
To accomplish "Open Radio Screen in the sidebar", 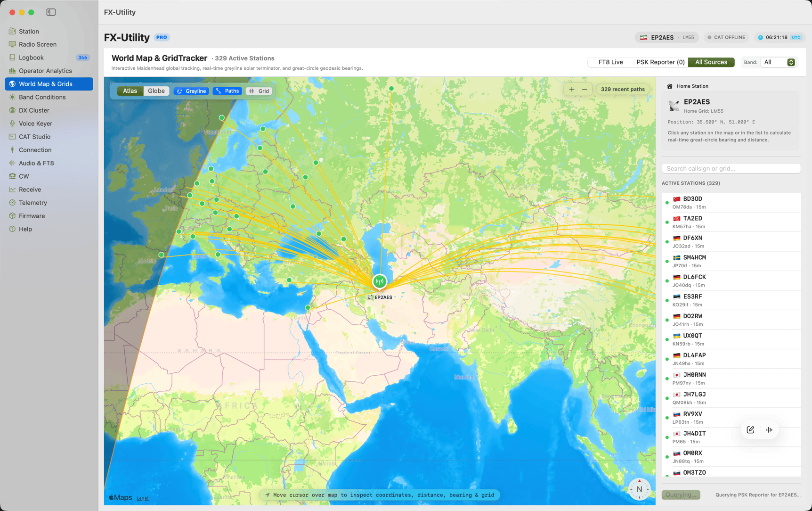I will 49,44.
